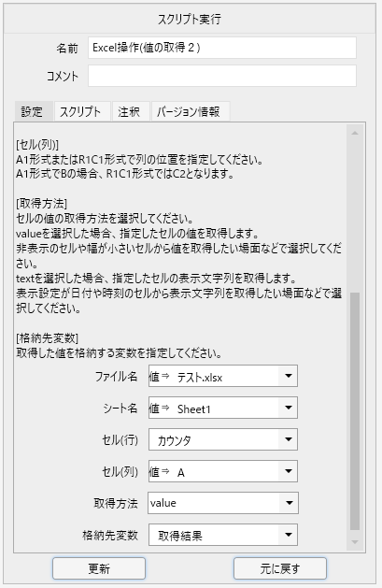382x588 pixels.
Task: Expand the セル(列) dropdown arrow
Action: [x=288, y=471]
